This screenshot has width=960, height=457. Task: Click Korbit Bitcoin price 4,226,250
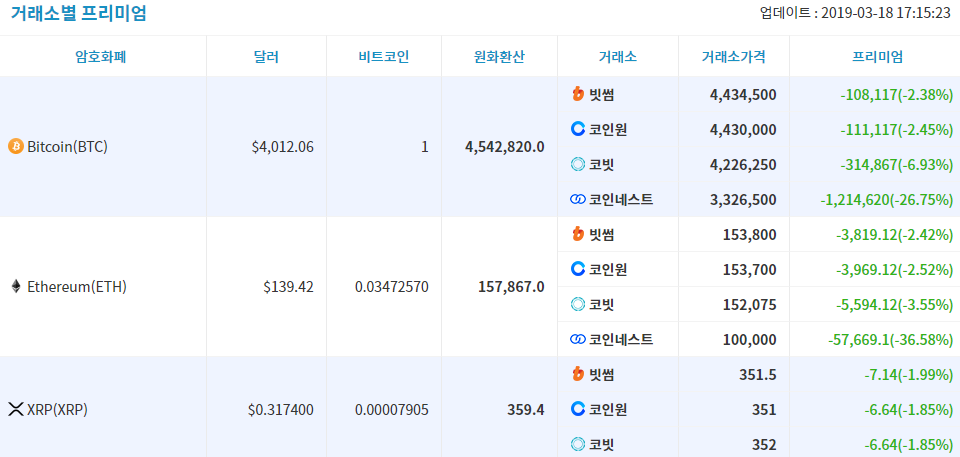(x=743, y=165)
